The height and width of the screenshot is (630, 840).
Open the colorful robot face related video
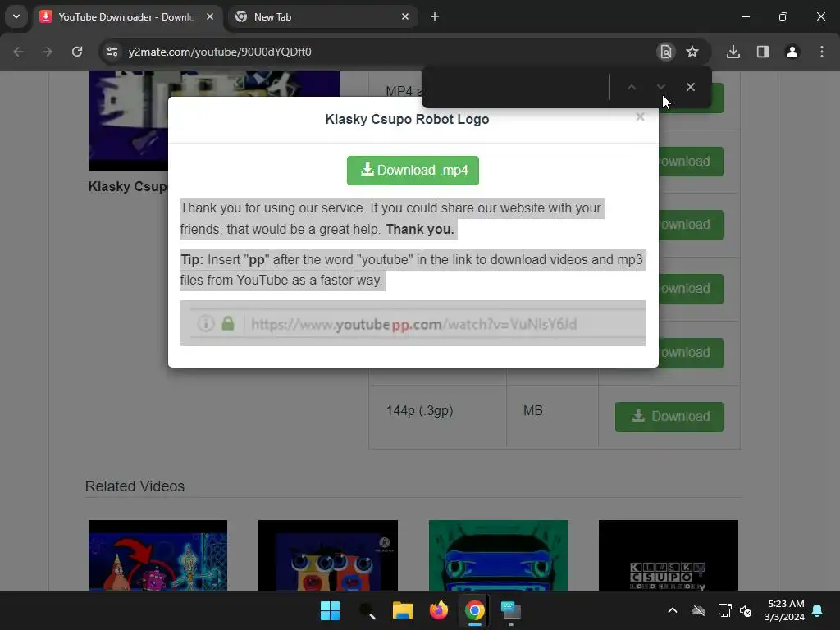coord(328,555)
